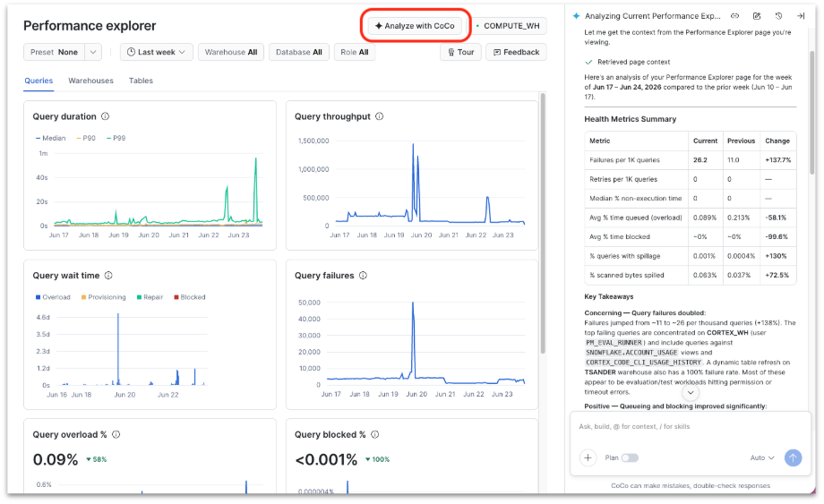
Task: Start the Tour
Action: click(x=460, y=52)
